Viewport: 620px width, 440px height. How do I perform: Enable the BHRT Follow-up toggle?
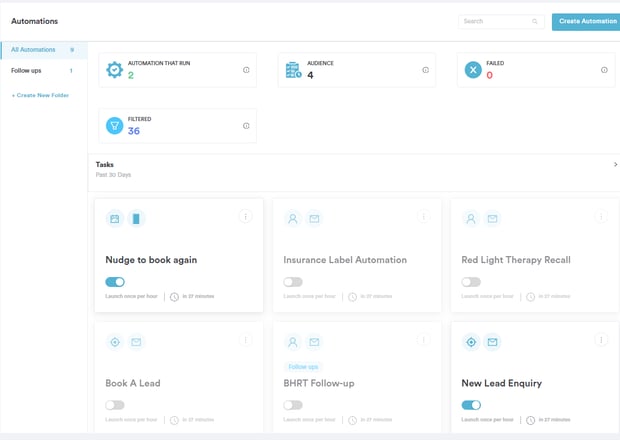tap(293, 405)
